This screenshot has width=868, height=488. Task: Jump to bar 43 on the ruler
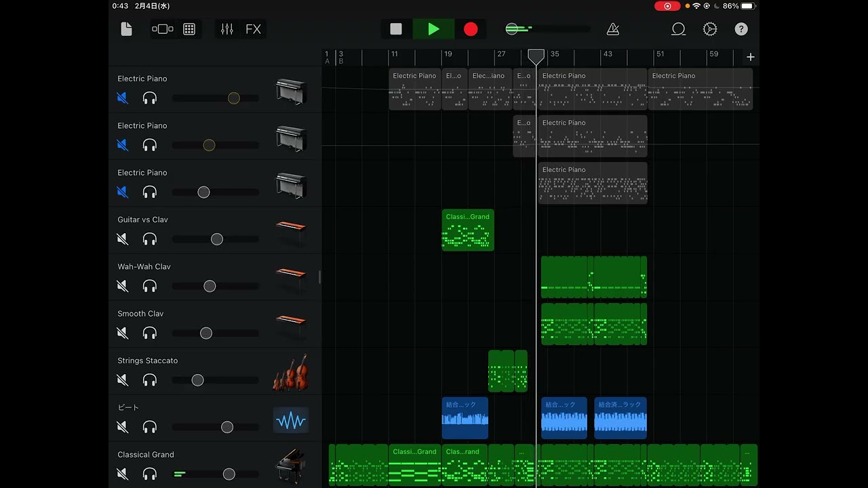pyautogui.click(x=608, y=54)
